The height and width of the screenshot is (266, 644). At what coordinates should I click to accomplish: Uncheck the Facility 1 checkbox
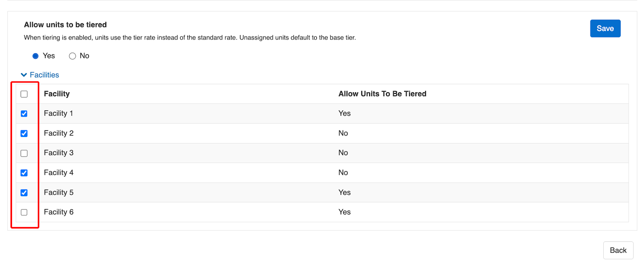(x=24, y=114)
